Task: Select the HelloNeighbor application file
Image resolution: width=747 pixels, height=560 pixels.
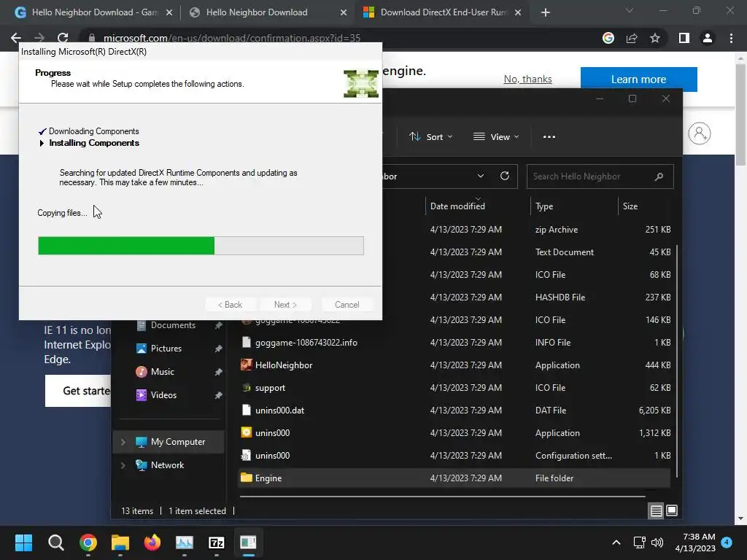Action: (x=454, y=365)
